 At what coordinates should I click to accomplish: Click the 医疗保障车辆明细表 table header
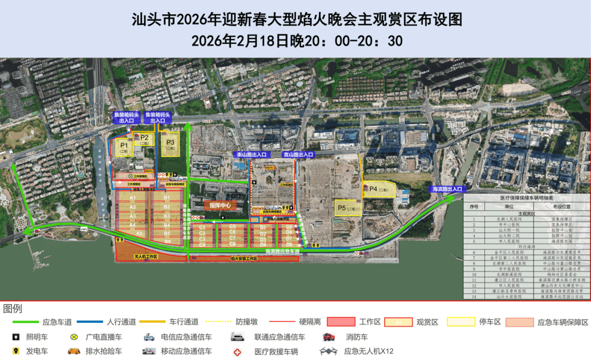(527, 198)
